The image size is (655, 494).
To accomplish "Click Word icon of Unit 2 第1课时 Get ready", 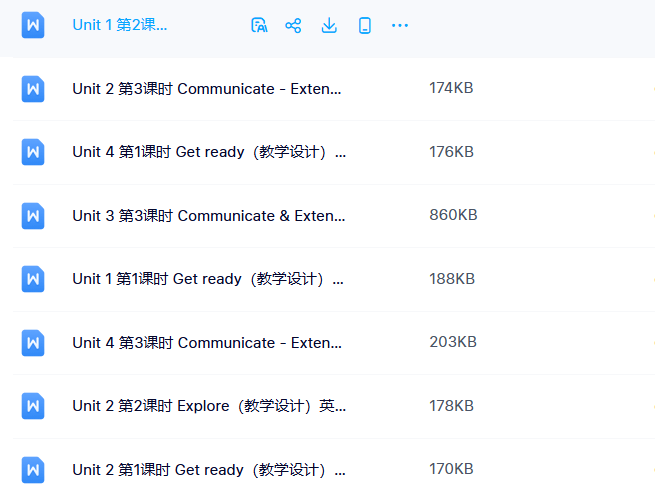I will 33,470.
